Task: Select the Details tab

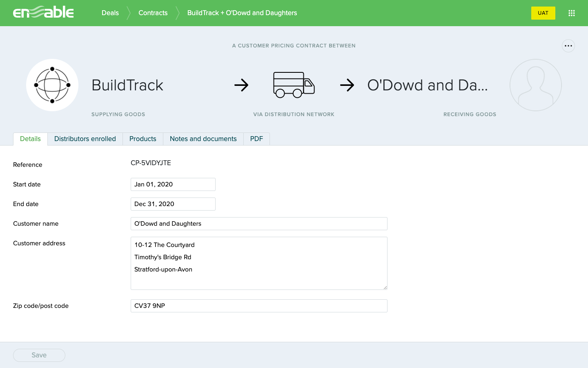Action: (x=30, y=139)
